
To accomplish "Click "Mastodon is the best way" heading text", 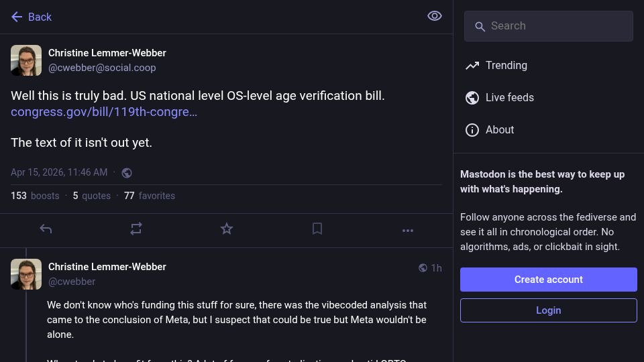I will click(542, 182).
